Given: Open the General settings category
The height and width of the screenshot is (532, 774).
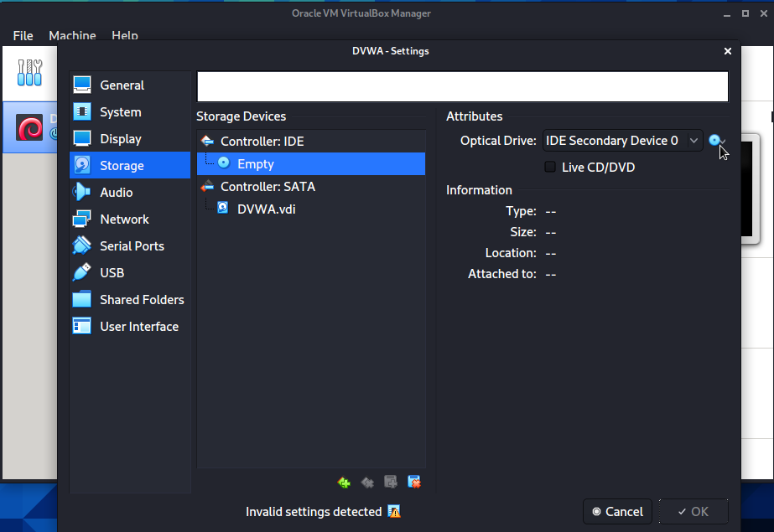Looking at the screenshot, I should point(130,85).
